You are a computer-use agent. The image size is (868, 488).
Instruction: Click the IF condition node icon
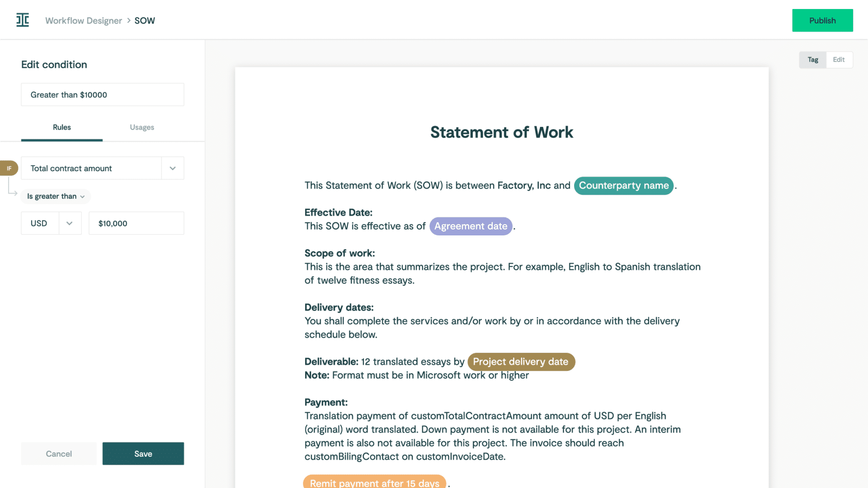pos(9,168)
